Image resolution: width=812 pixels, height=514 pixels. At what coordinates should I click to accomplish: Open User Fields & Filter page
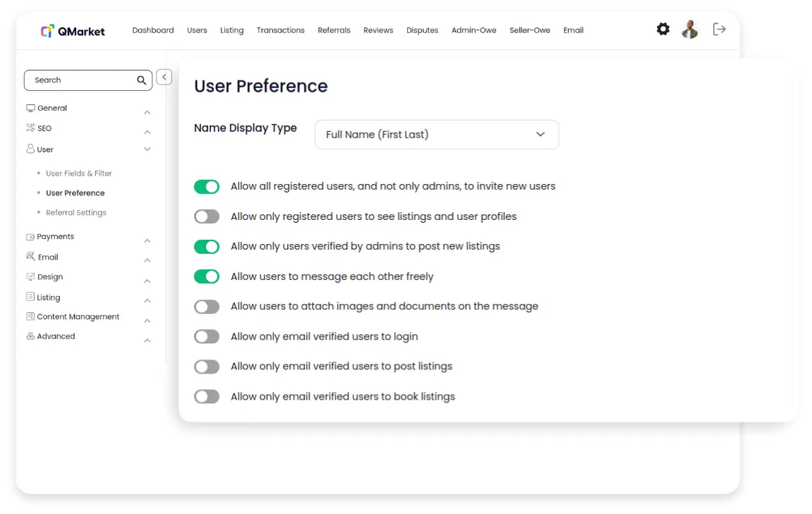79,173
